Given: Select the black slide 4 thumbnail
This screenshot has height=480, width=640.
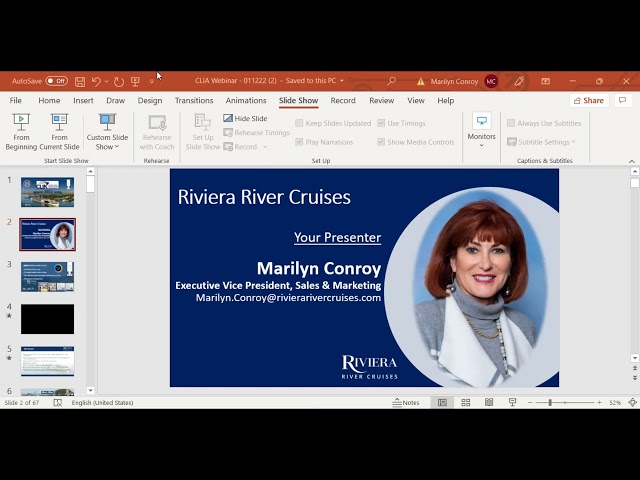Looking at the screenshot, I should tap(47, 319).
